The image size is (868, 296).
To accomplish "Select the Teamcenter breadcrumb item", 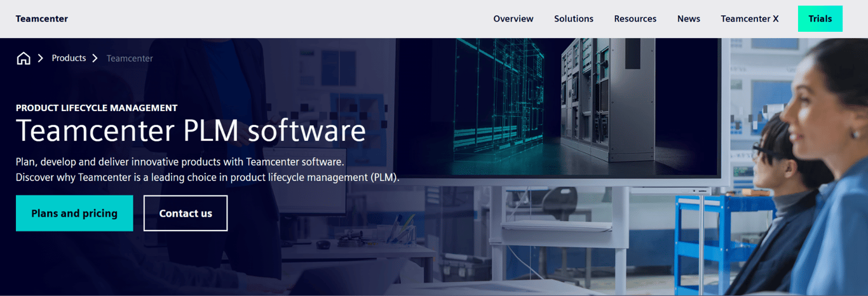I will pos(130,58).
